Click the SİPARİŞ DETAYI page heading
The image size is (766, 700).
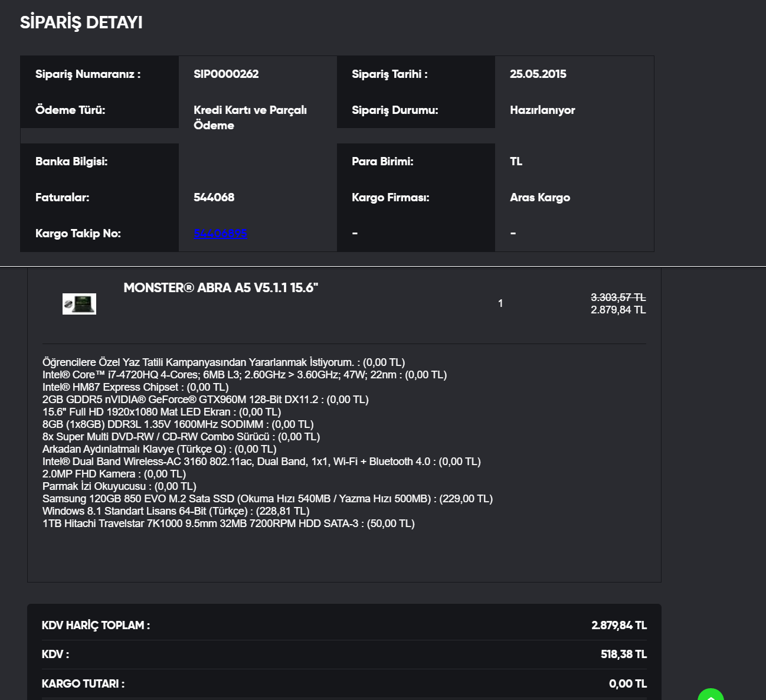pos(81,22)
